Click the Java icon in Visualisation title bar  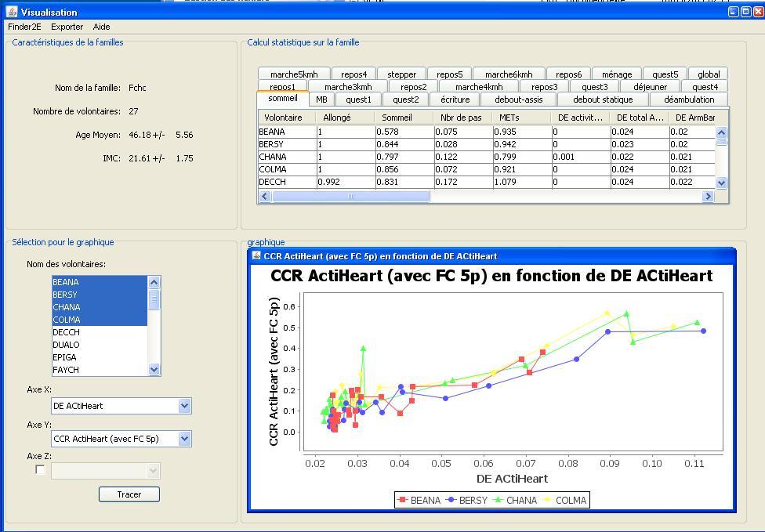coord(12,11)
